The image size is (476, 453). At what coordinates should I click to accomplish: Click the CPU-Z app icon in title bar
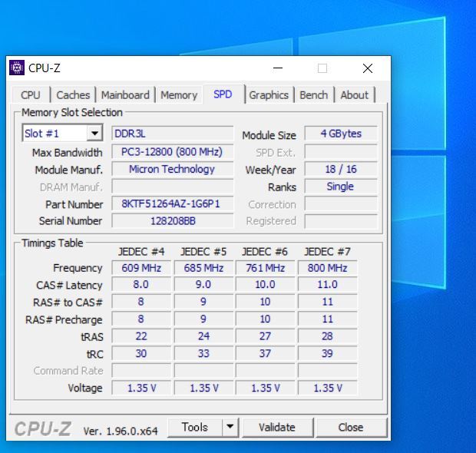coord(17,68)
